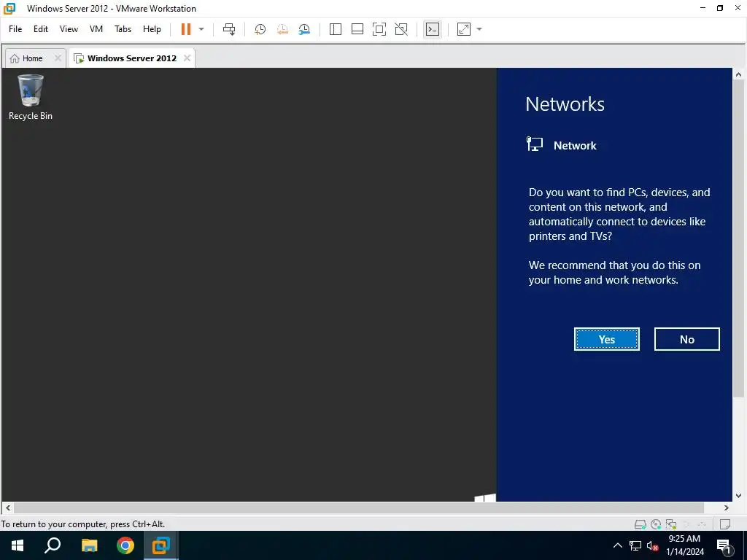Click the horizontal scrollbar left arrow

point(8,508)
